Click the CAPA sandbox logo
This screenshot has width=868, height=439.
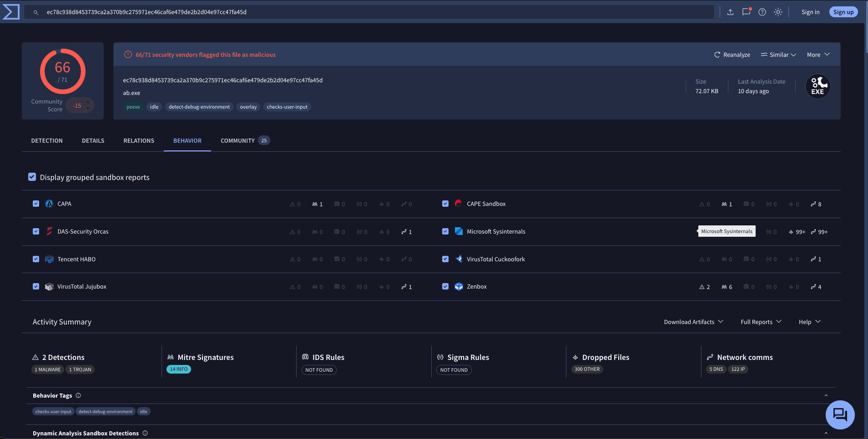coord(49,204)
